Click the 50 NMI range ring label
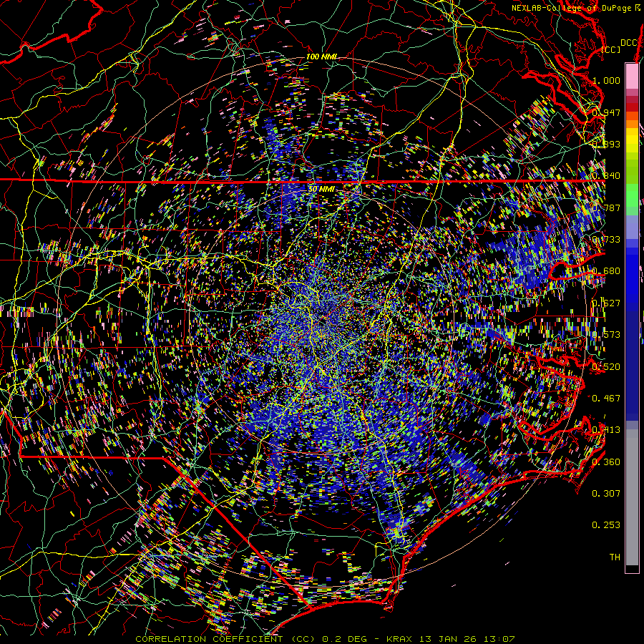Viewport: 644px width, 644px height. coord(321,190)
